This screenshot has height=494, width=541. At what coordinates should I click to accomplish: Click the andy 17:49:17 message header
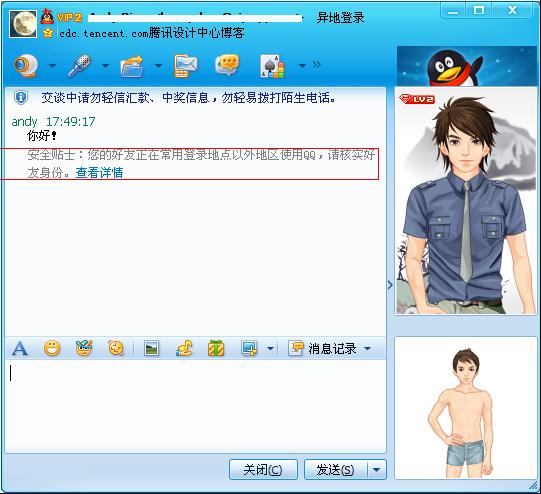point(53,121)
